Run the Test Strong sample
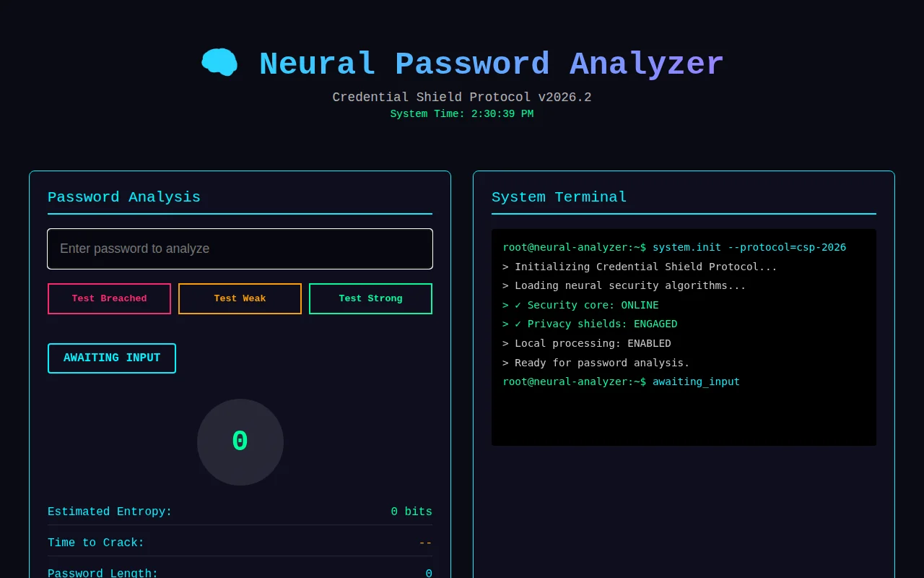The image size is (924, 578). pyautogui.click(x=370, y=298)
